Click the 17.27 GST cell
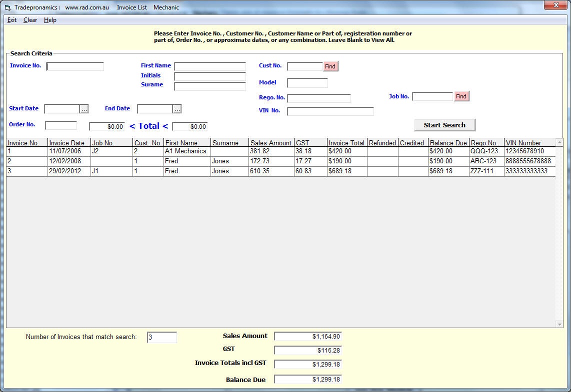 [310, 161]
